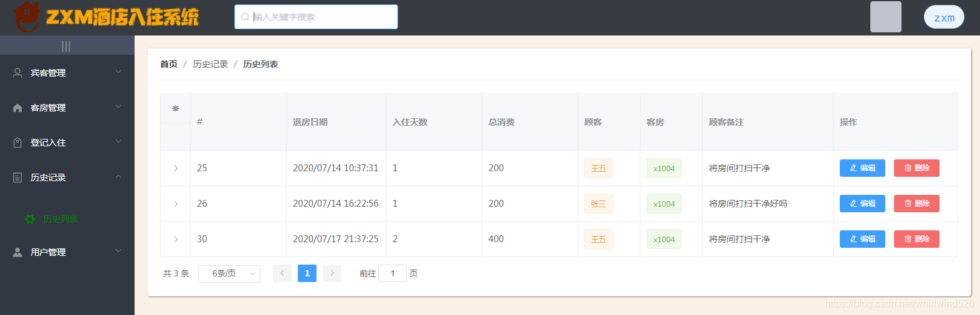Click the arrow beside 登记入住
The width and height of the screenshot is (980, 315).
click(118, 142)
